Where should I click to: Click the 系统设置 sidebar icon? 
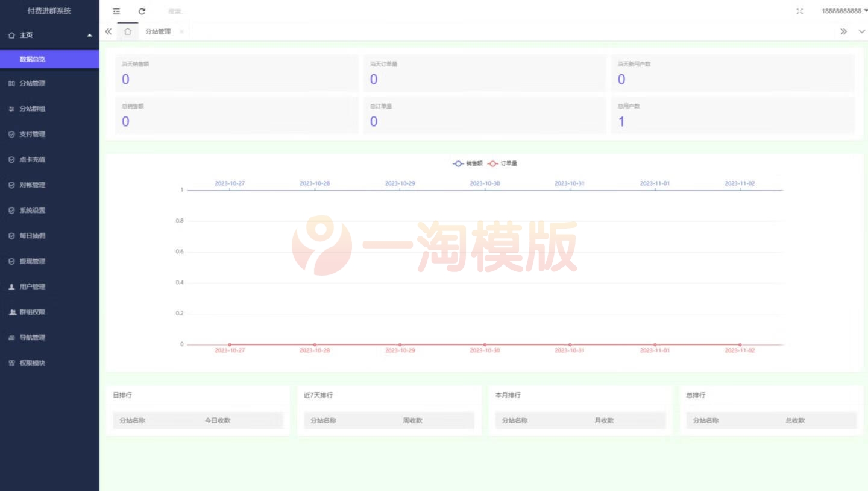pyautogui.click(x=11, y=211)
